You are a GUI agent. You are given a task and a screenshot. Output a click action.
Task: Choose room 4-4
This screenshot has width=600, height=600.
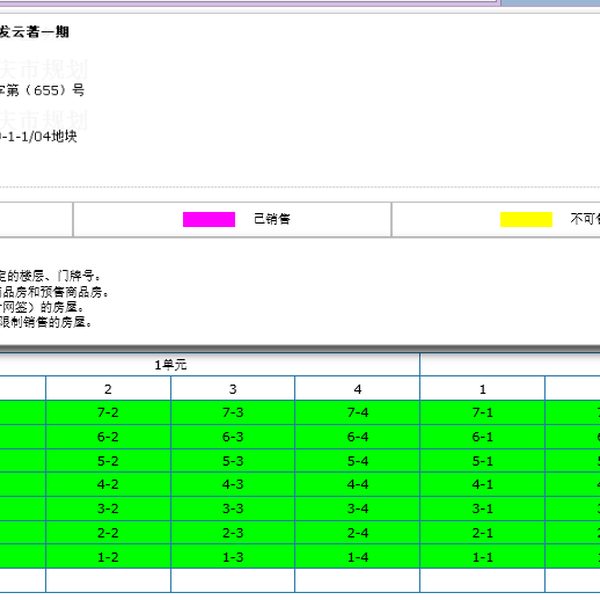pyautogui.click(x=357, y=484)
